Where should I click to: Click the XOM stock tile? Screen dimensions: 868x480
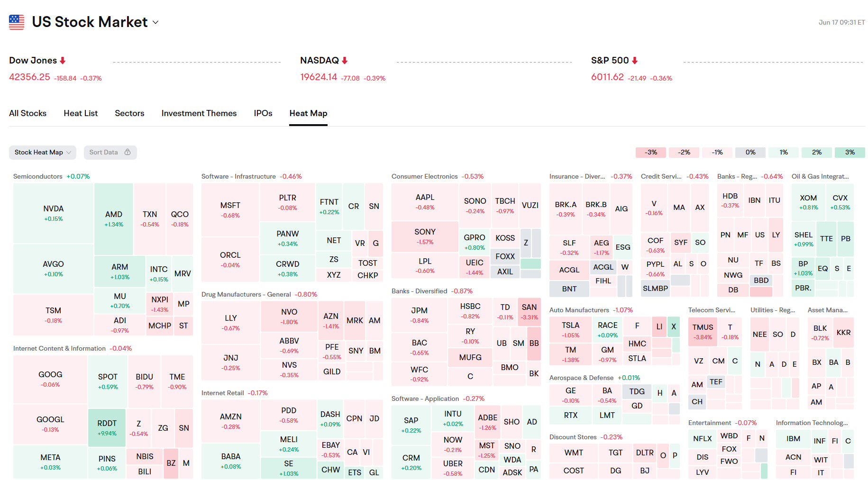808,202
